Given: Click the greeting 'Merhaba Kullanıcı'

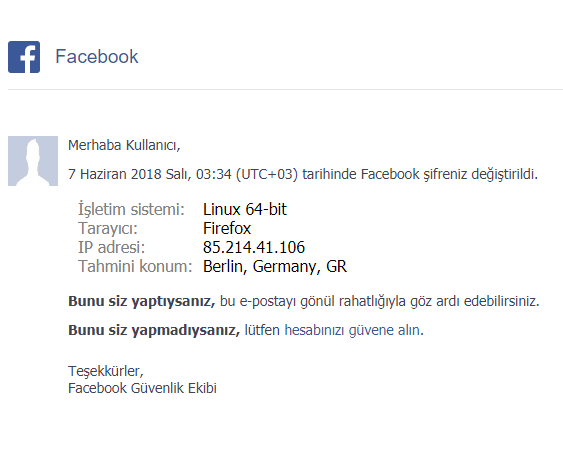Looking at the screenshot, I should [124, 145].
